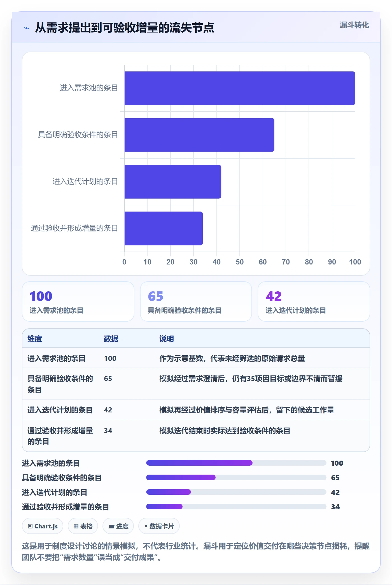This screenshot has height=585, width=392.
Task: Click the table cell with value 34
Action: pos(108,431)
